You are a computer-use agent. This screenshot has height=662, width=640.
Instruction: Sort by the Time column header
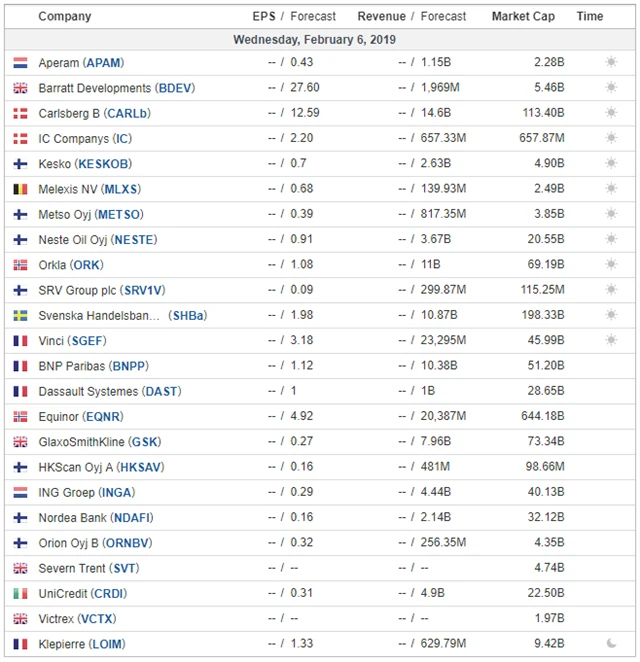(x=590, y=16)
